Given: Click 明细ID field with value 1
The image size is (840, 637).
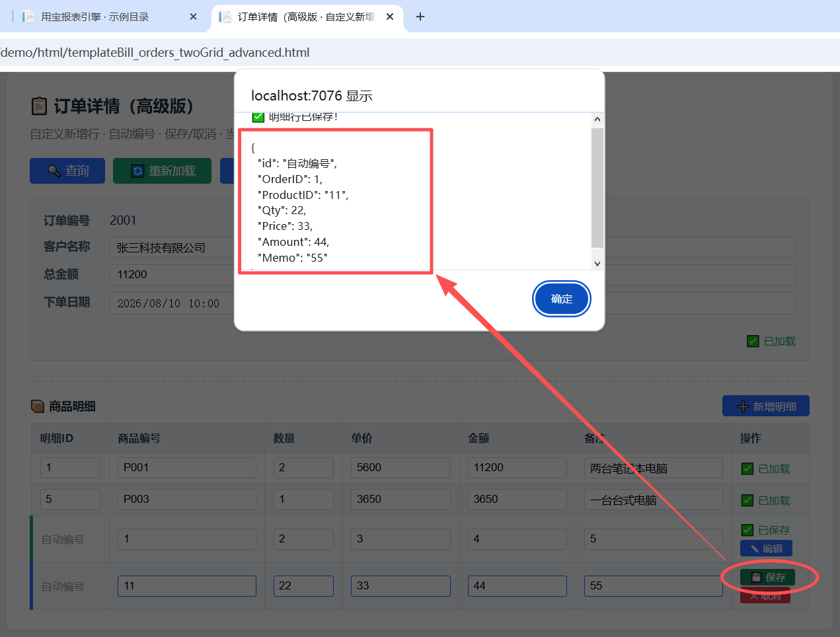Looking at the screenshot, I should pos(69,467).
